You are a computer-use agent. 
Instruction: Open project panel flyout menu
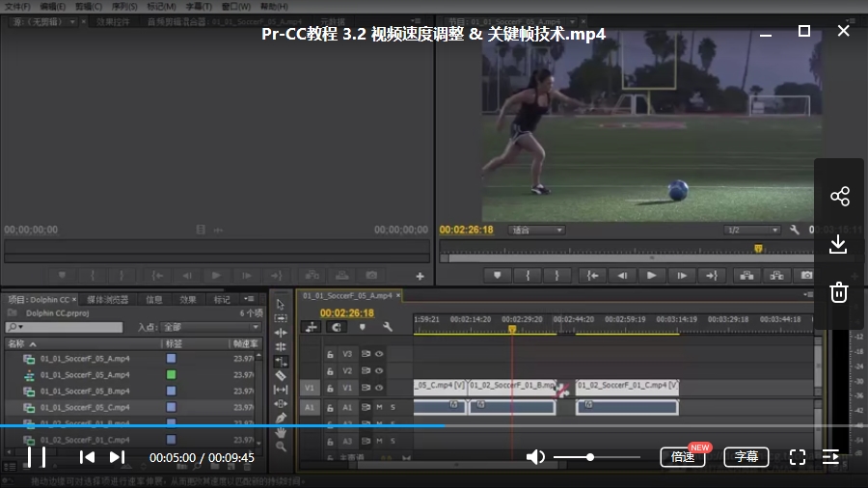point(249,299)
